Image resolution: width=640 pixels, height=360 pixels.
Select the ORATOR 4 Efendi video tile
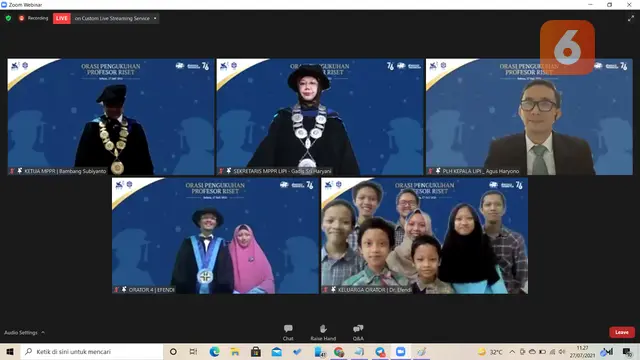point(215,236)
